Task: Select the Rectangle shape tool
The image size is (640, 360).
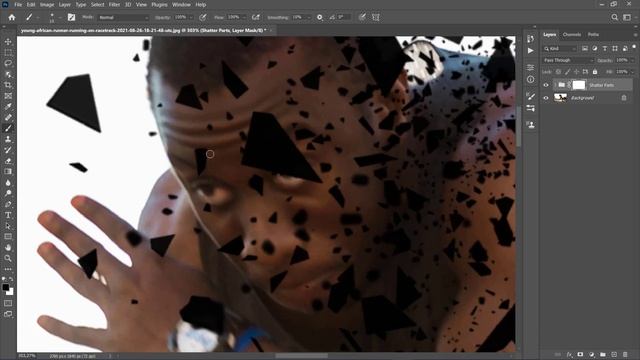Action: [8, 236]
